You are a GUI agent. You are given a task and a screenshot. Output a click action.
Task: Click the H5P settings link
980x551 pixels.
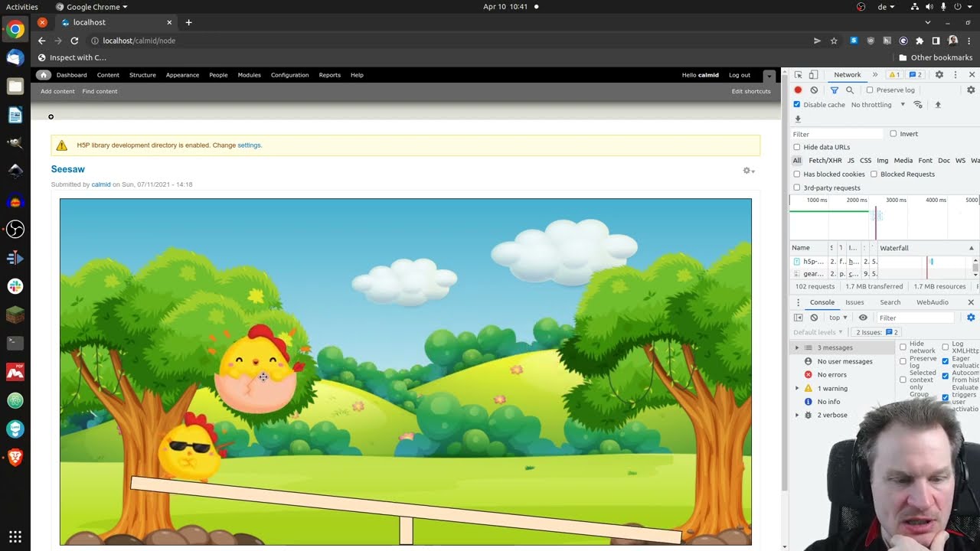point(249,145)
